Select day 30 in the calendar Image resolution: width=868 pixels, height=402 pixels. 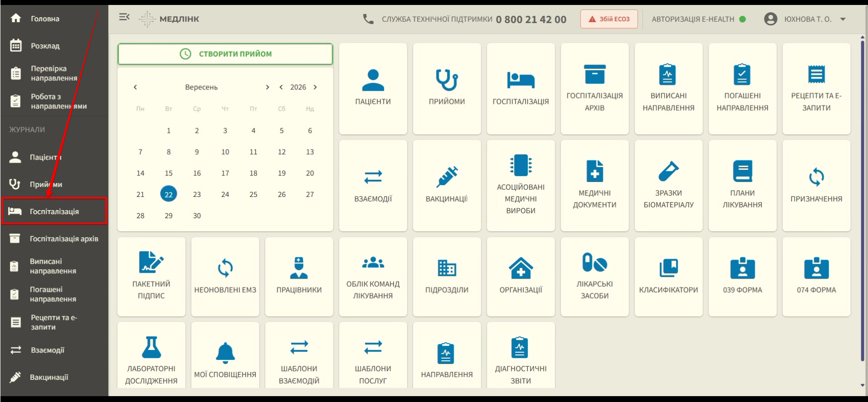pos(197,215)
